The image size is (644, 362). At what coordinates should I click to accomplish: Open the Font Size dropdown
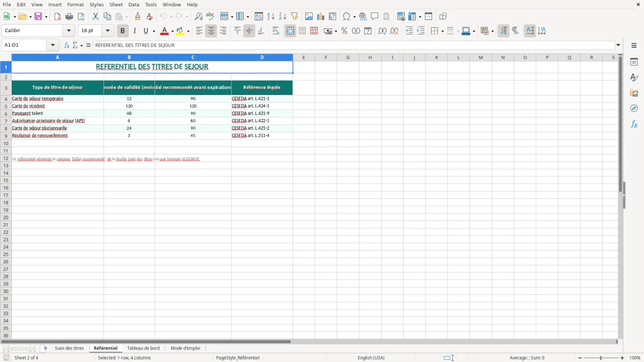pos(107,31)
